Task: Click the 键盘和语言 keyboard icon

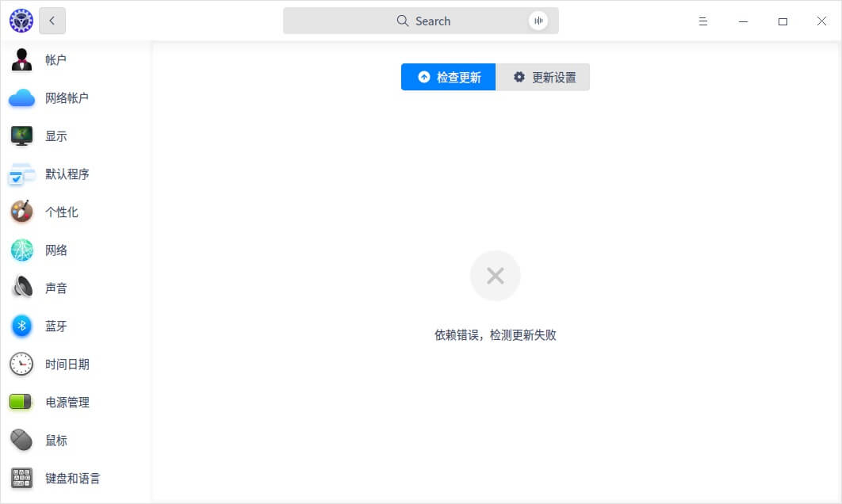Action: pyautogui.click(x=21, y=478)
